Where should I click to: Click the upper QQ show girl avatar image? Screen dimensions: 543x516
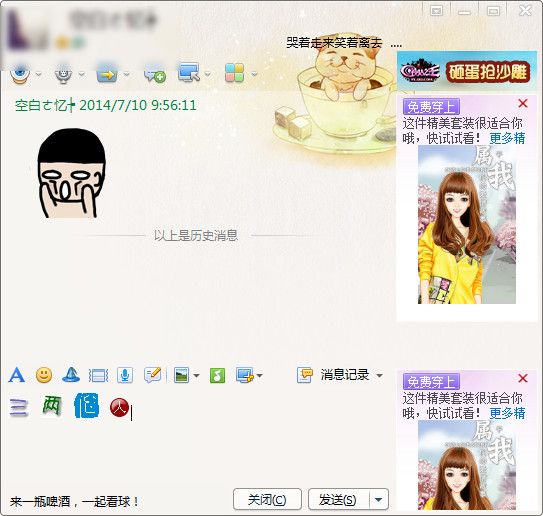point(467,225)
